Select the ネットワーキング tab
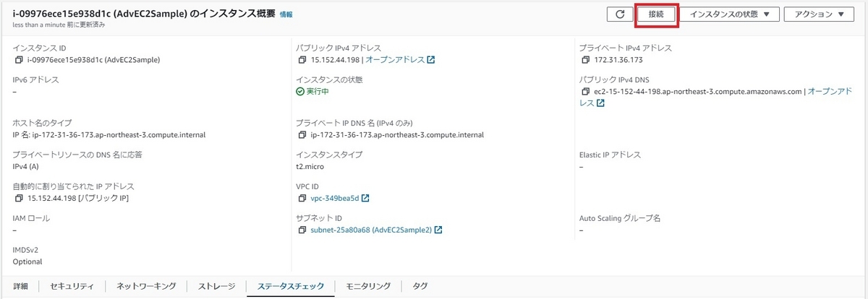The width and height of the screenshot is (868, 299). point(146,286)
